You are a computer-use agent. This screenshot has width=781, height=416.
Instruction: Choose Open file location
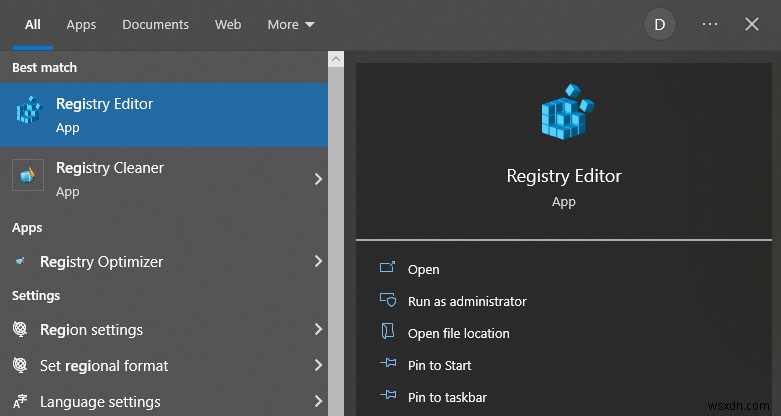pyautogui.click(x=458, y=333)
